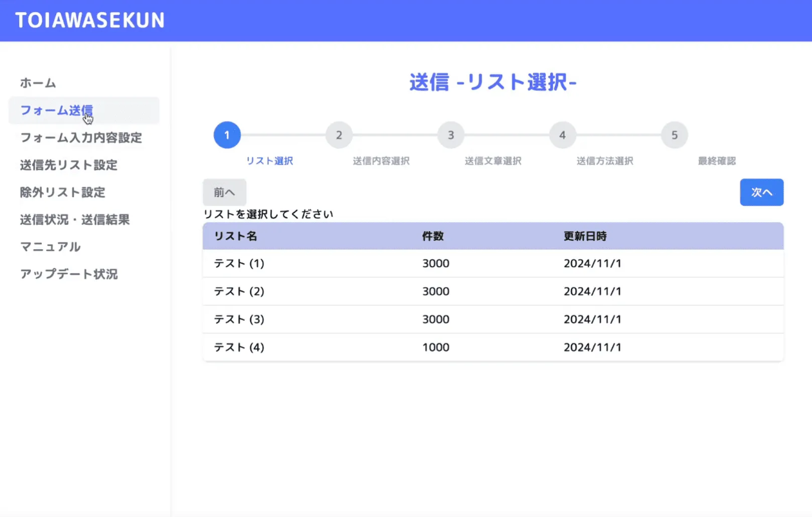Viewport: 812px width, 517px height.
Task: Click the 最終確認 step label
Action: tap(717, 161)
